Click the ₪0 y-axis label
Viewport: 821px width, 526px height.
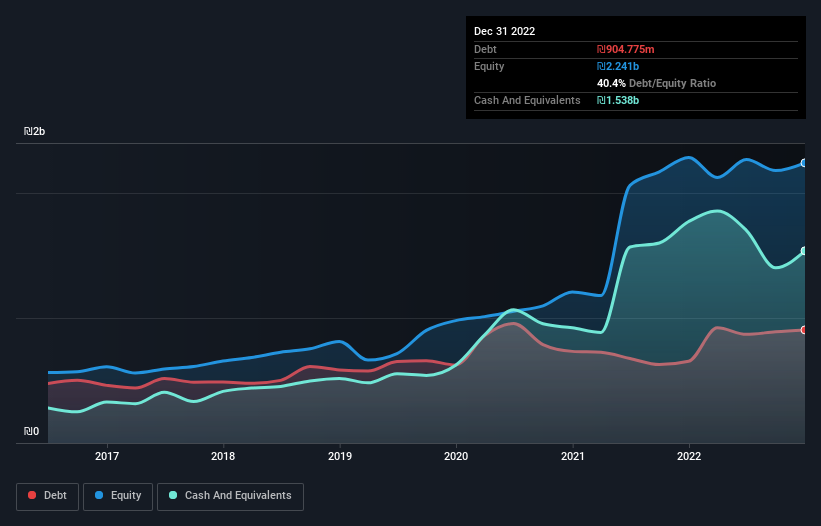(31, 431)
